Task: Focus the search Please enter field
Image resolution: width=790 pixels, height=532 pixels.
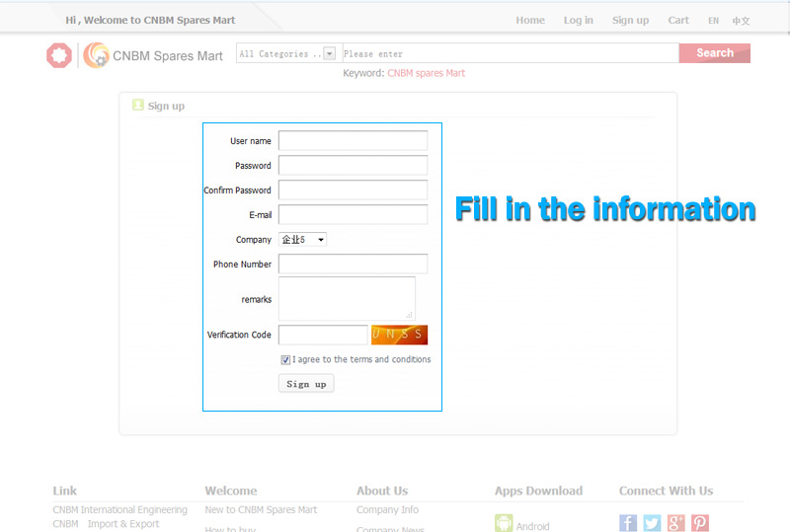Action: coord(511,53)
